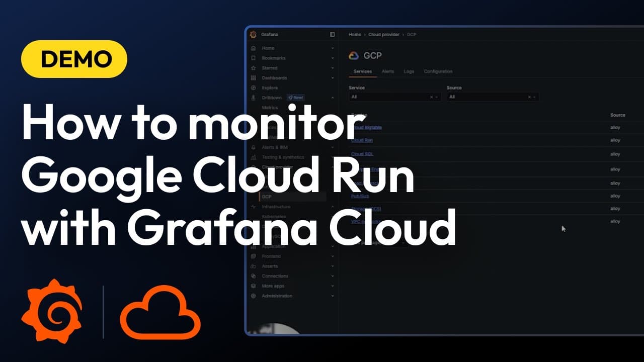Clear the Source filter with the X
644x362 pixels.
[529, 97]
